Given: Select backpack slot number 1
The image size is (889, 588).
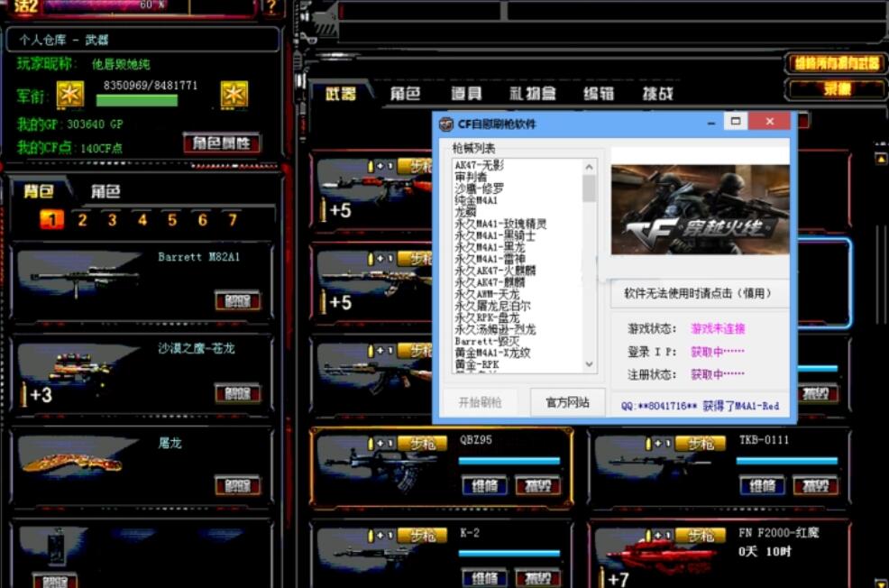Looking at the screenshot, I should (x=51, y=219).
